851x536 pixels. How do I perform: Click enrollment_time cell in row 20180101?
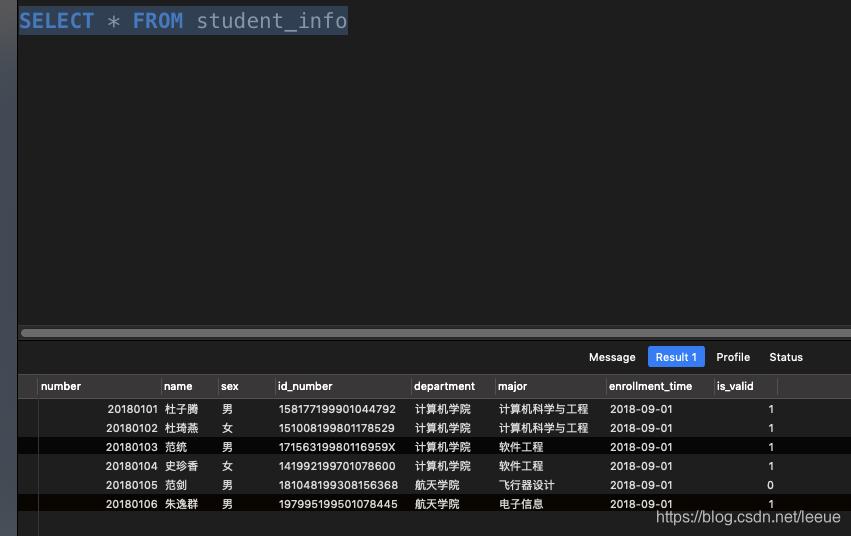(x=641, y=409)
